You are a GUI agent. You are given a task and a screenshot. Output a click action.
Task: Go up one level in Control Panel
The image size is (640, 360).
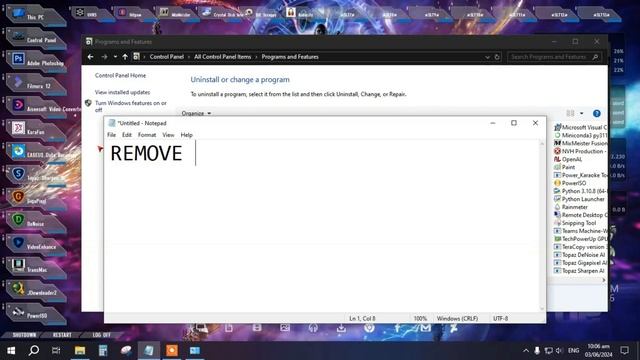click(x=125, y=57)
